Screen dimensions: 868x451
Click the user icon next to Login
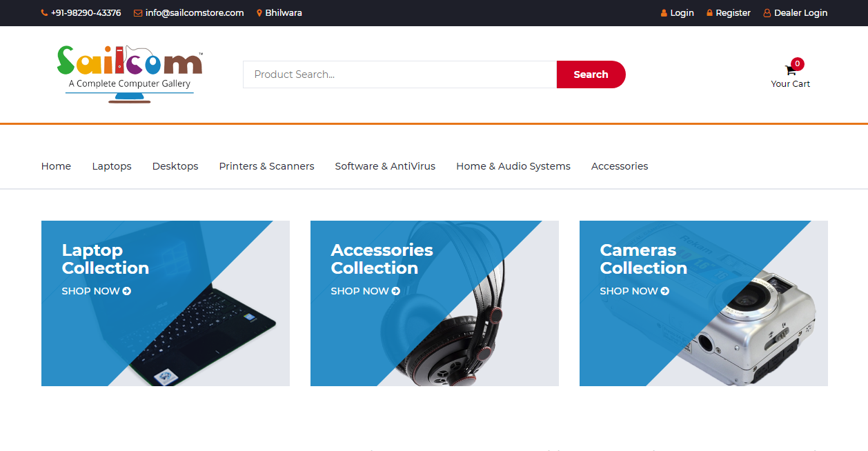664,13
